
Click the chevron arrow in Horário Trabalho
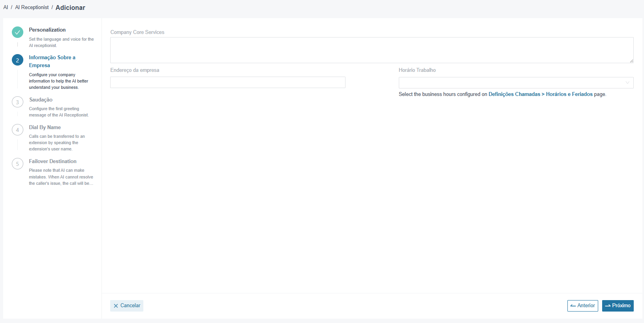tap(627, 83)
